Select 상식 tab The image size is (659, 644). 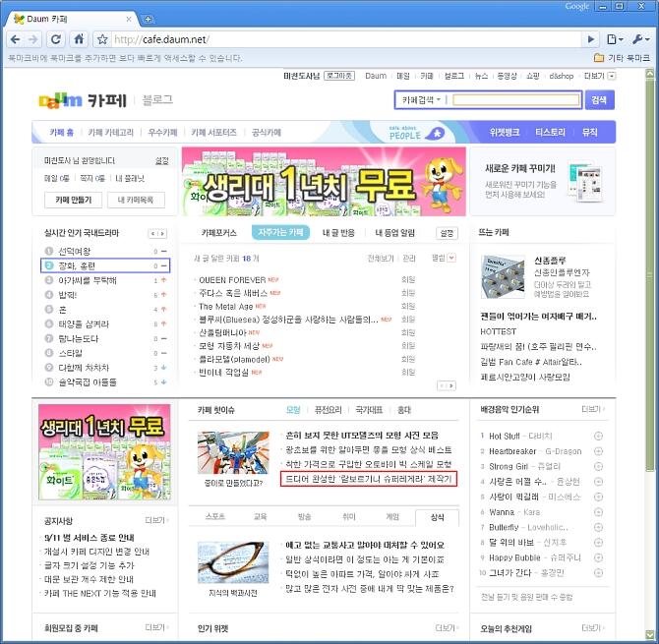pyautogui.click(x=437, y=517)
